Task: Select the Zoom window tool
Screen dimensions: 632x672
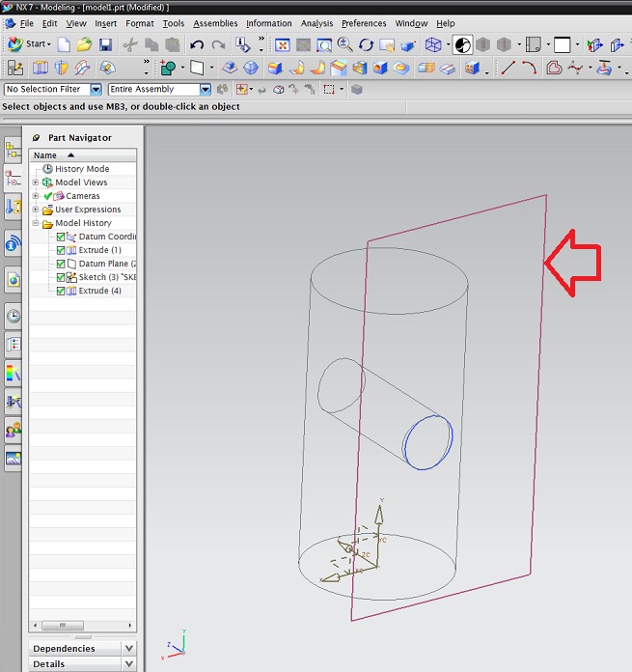Action: pyautogui.click(x=324, y=44)
